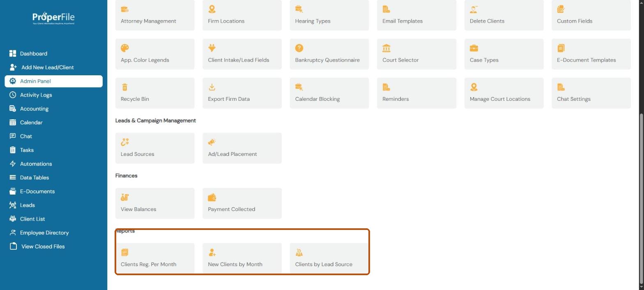Click the Employee Directory person icon
The width and height of the screenshot is (644, 290).
[13, 232]
